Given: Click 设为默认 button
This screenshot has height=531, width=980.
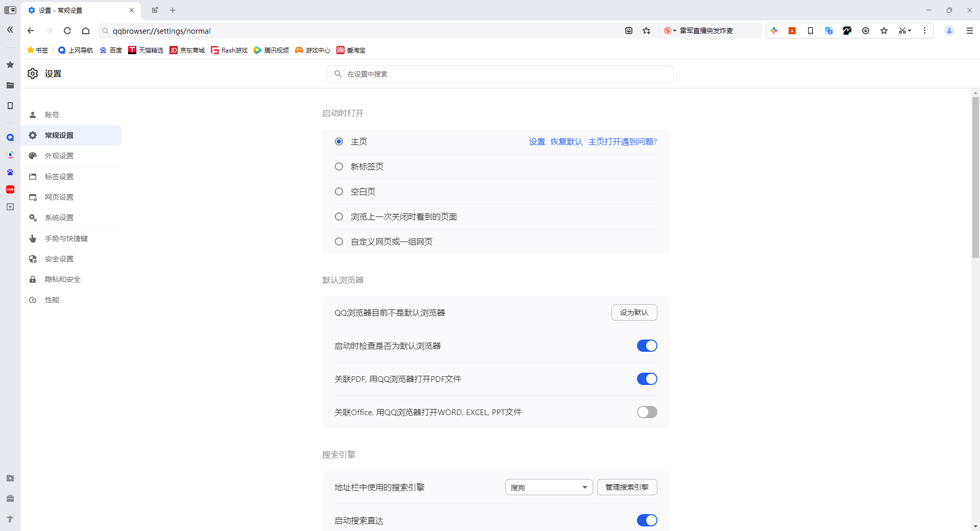Looking at the screenshot, I should pos(634,312).
